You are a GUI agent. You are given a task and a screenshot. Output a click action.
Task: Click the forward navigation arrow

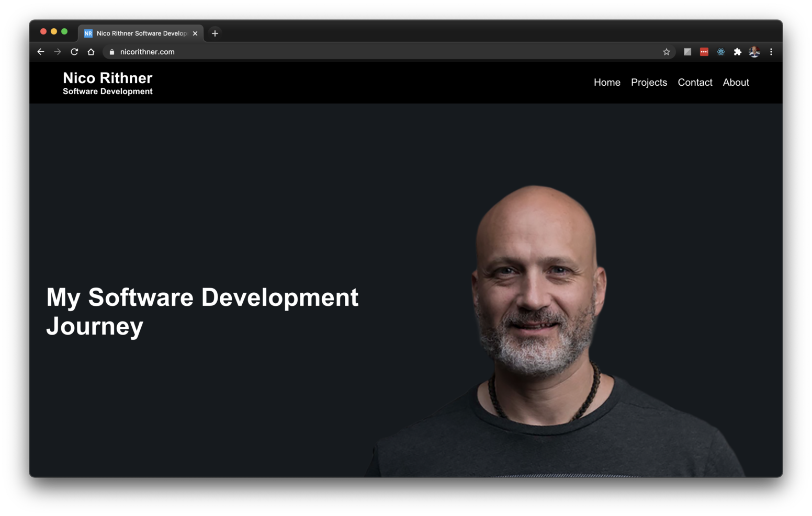[58, 51]
